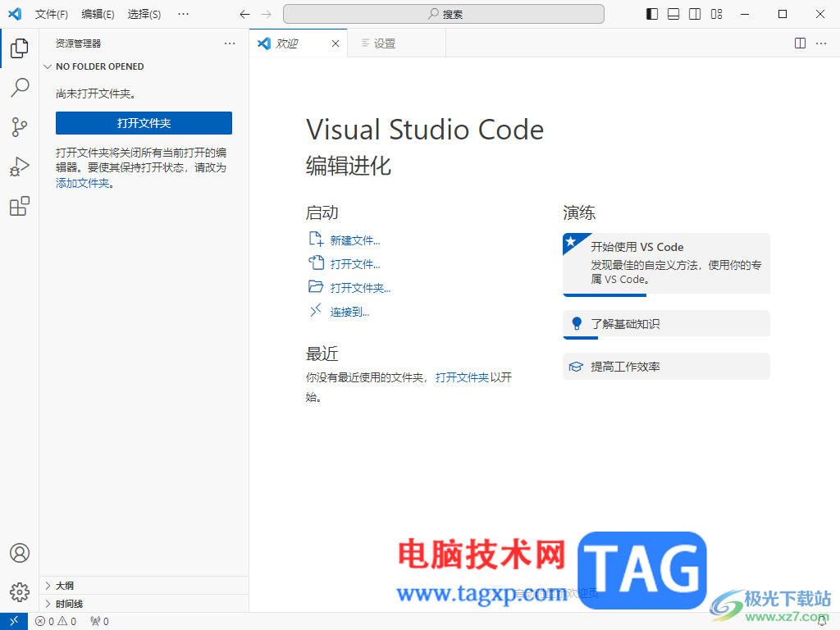Toggle the bottom panel layout icon

[x=673, y=15]
